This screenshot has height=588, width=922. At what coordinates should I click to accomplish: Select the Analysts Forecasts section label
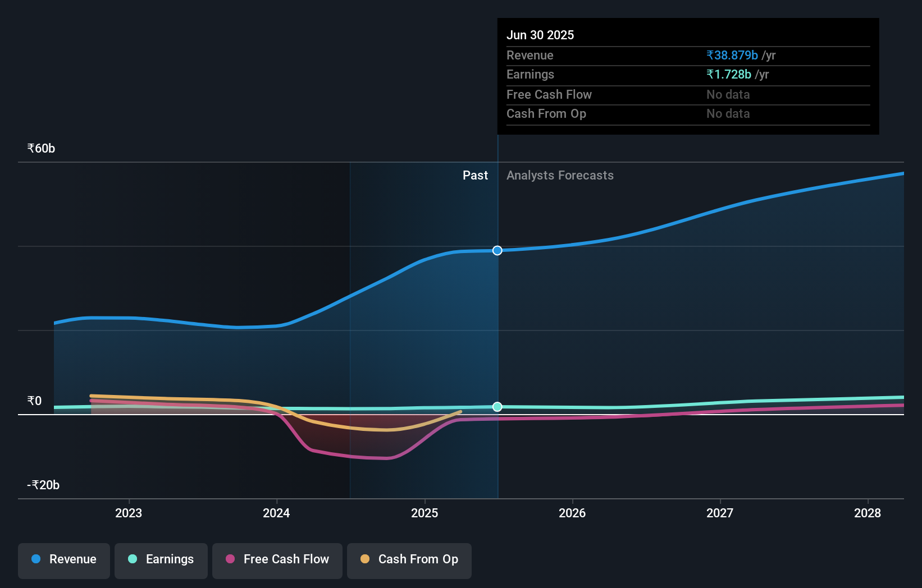(560, 175)
